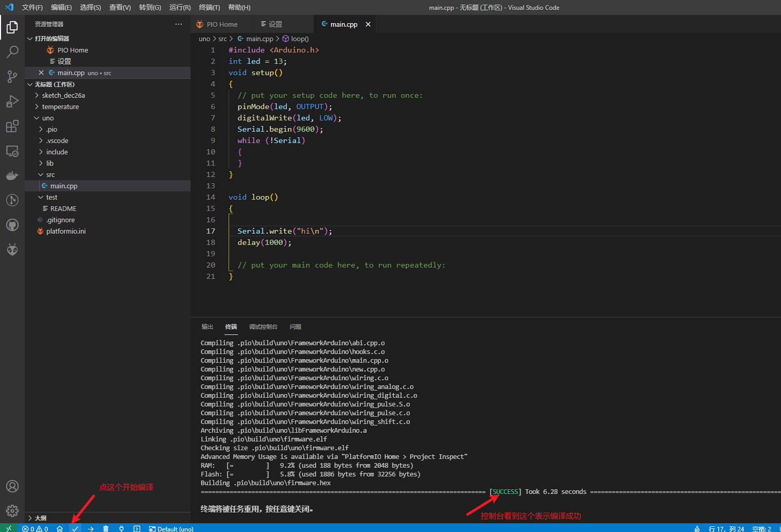Select main.cpp in the src folder tree

(108, 186)
